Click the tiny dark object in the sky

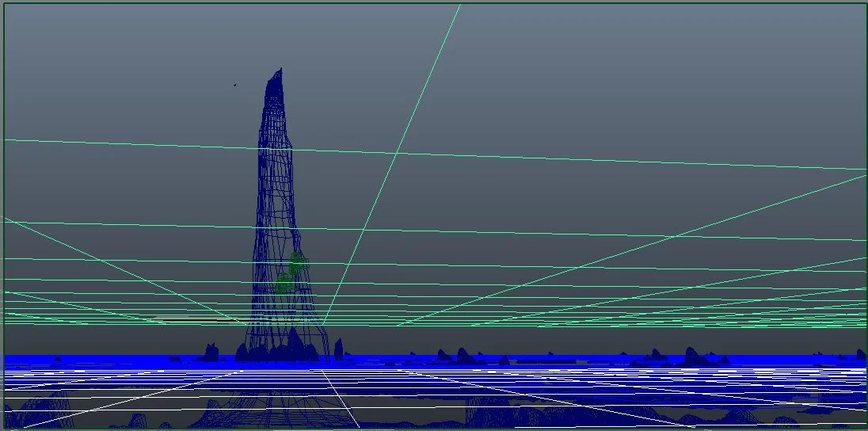[234, 86]
